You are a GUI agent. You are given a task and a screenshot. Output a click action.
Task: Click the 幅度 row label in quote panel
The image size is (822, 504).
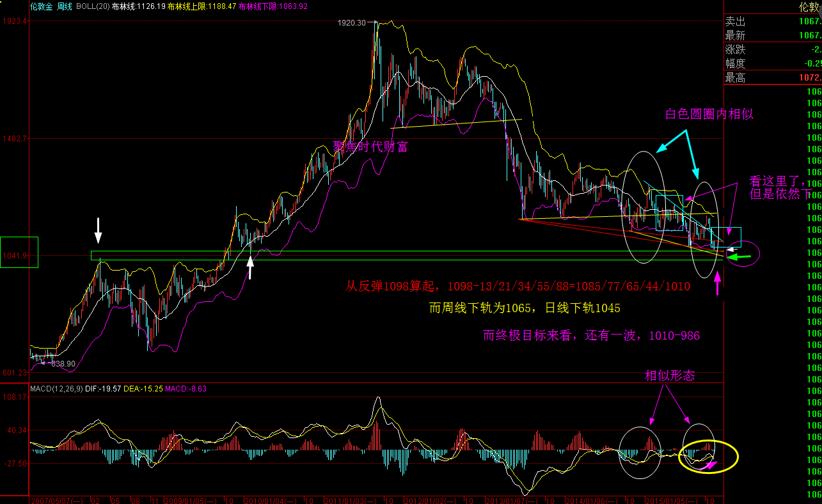pyautogui.click(x=736, y=63)
